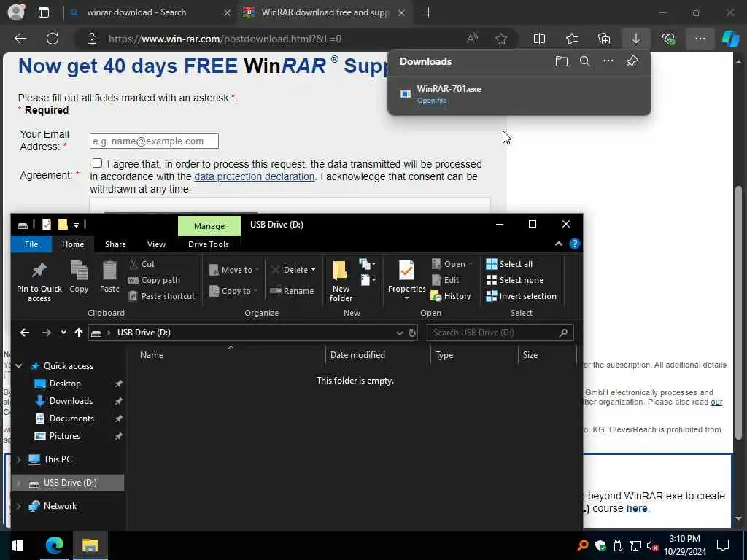Image resolution: width=747 pixels, height=560 pixels.
Task: Open Windows Start button on taskbar
Action: [x=18, y=545]
